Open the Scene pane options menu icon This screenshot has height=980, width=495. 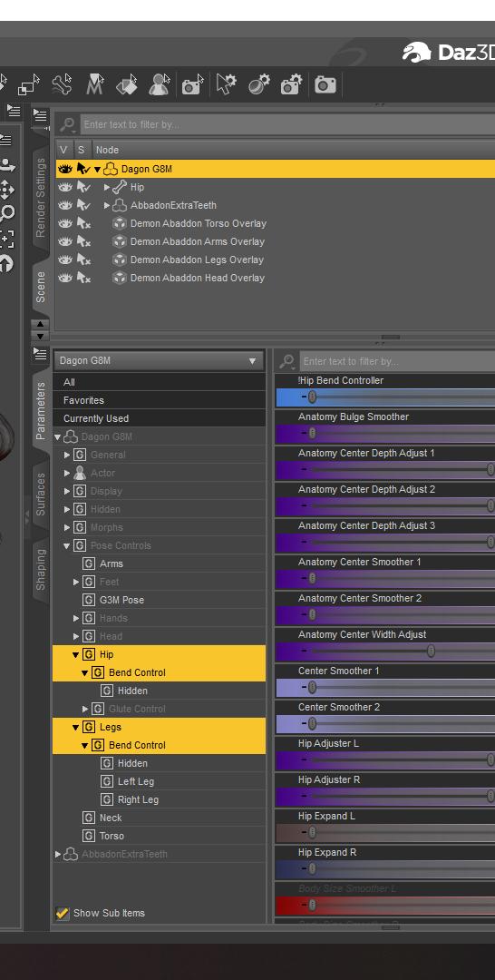41,115
